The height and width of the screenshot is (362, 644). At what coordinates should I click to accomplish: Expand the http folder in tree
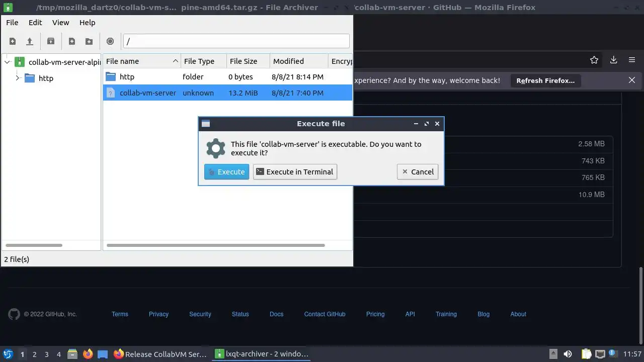[x=17, y=78]
